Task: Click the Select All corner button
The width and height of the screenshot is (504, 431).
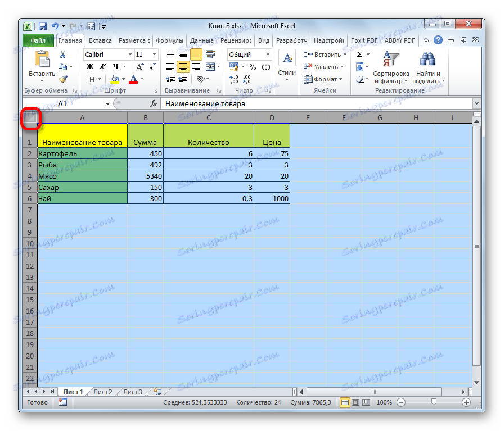Action: (x=30, y=117)
